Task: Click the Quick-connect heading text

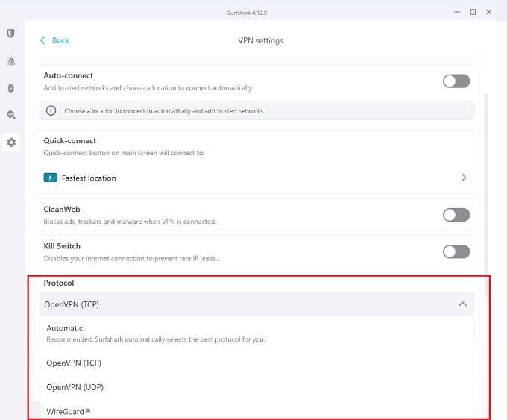Action: tap(70, 141)
